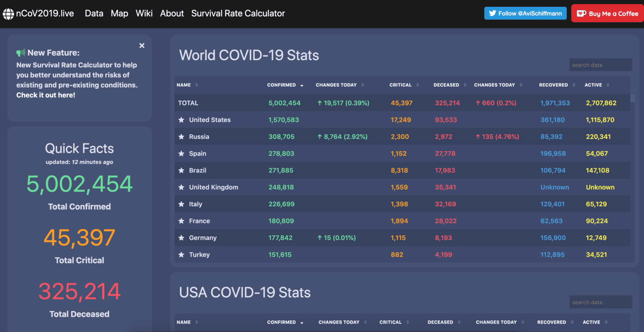Screen dimensions: 644x332
Task: Sort USA table by Confirmed arrow
Action: [302, 323]
